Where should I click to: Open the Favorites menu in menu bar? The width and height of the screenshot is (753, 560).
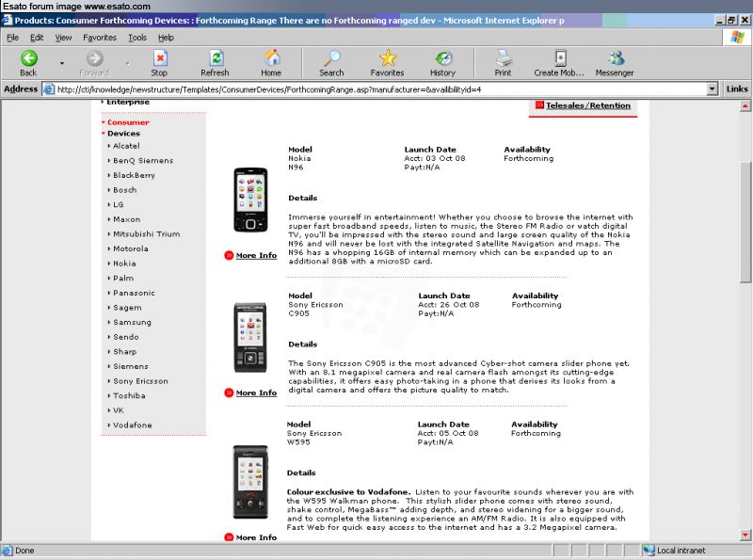click(100, 38)
